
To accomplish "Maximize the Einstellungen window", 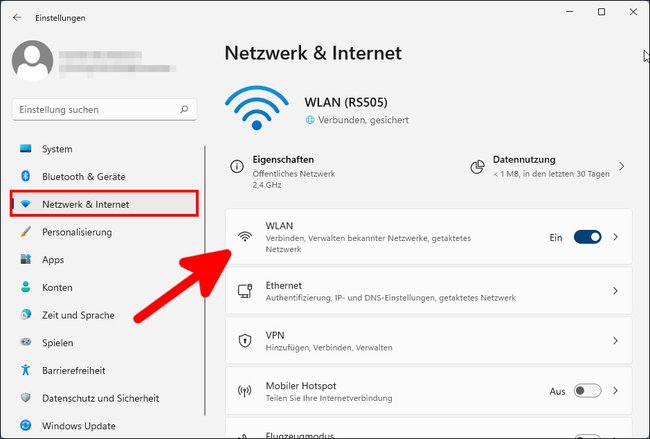I will (x=601, y=12).
